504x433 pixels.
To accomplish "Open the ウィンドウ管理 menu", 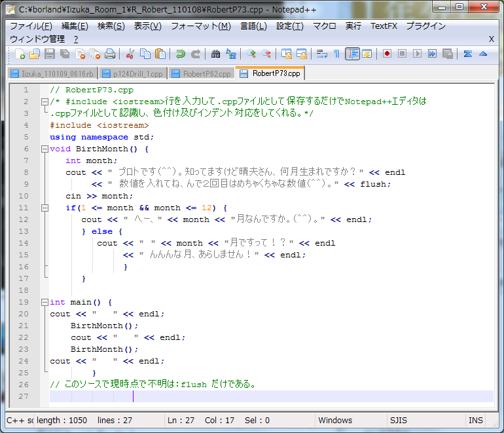I will [x=37, y=39].
